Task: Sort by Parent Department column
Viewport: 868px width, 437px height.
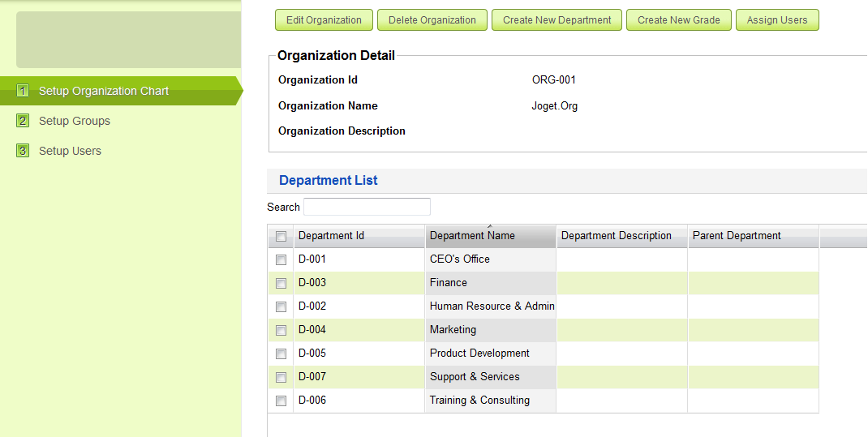Action: (x=736, y=236)
